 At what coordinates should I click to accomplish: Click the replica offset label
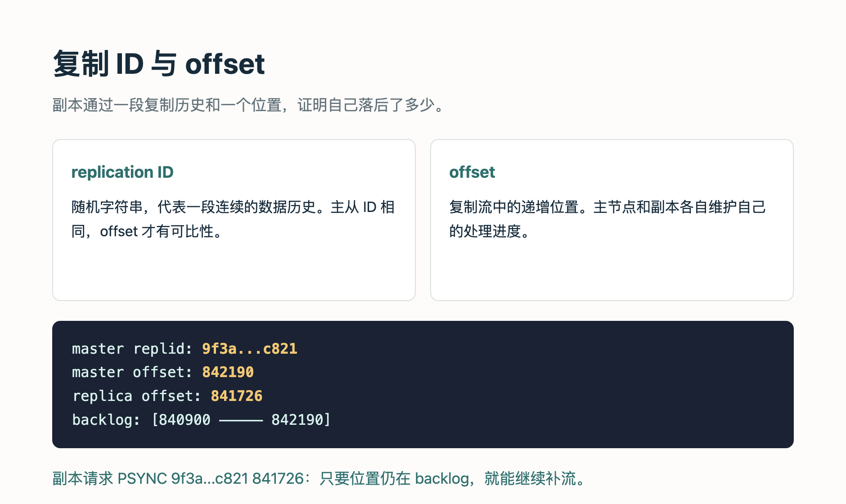tap(137, 396)
